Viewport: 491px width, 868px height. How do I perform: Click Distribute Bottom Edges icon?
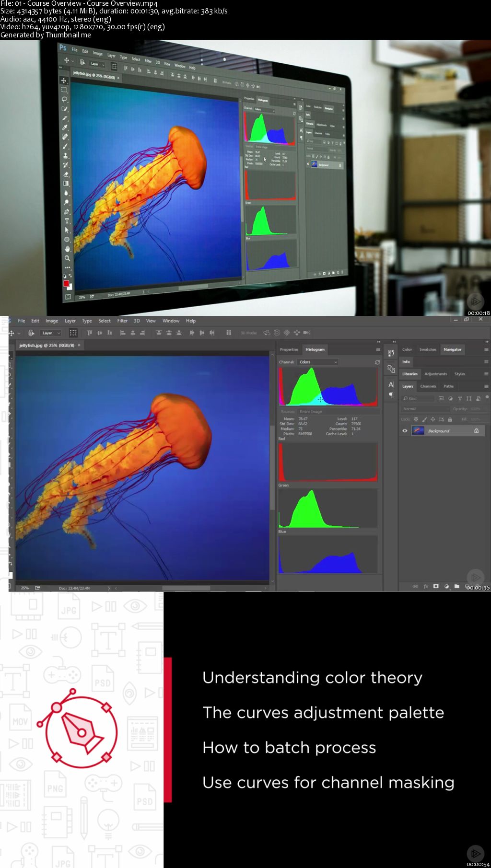click(179, 333)
